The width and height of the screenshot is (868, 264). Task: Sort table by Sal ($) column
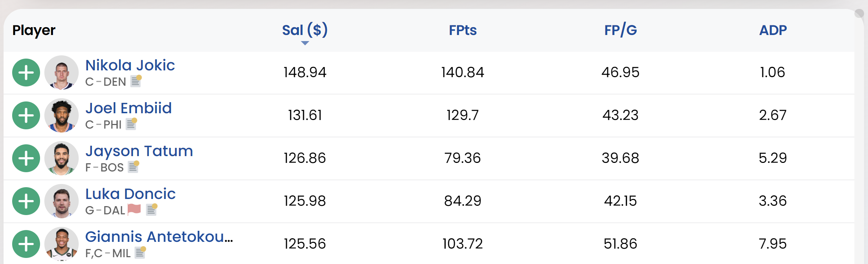pyautogui.click(x=305, y=30)
